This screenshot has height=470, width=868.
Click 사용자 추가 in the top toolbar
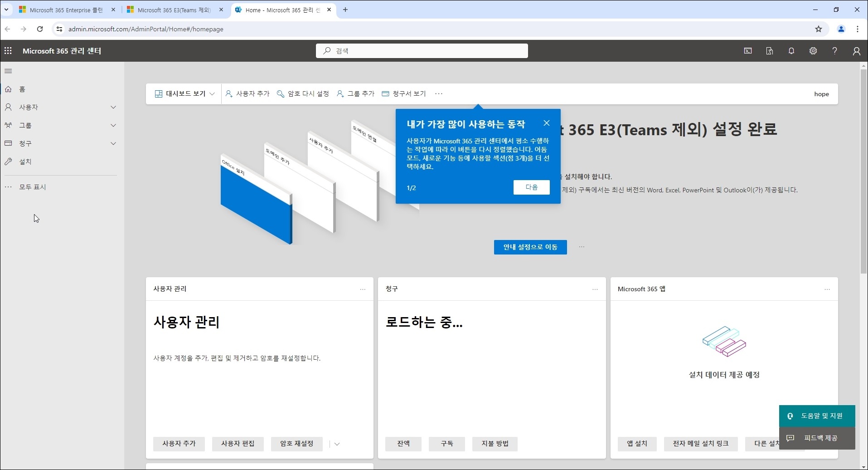[x=247, y=93]
